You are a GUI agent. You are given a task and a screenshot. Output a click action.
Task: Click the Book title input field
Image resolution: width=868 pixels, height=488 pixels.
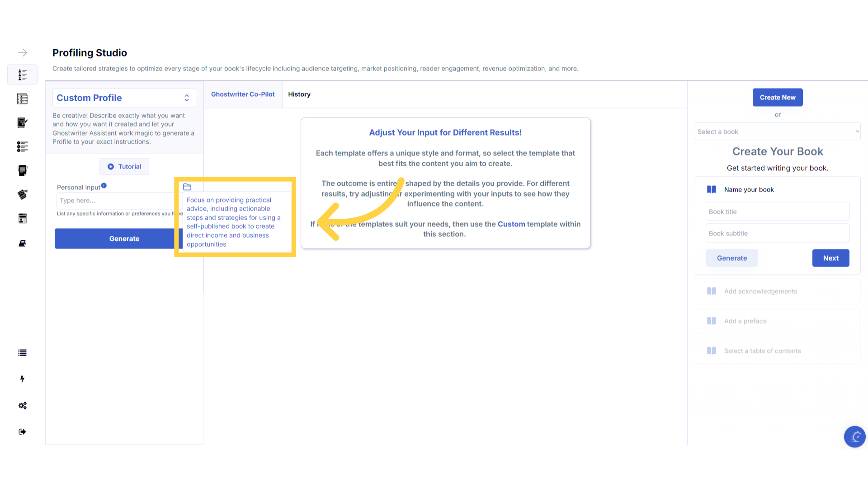click(x=777, y=212)
